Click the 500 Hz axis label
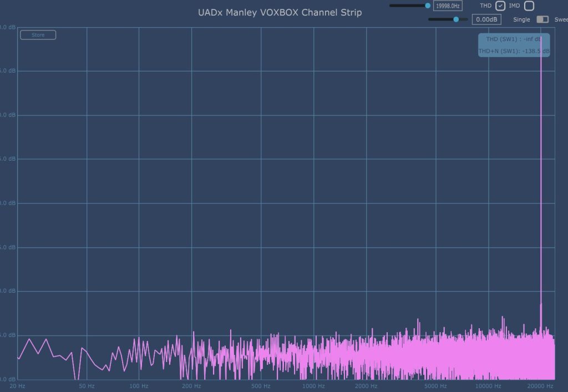This screenshot has height=392, width=568. click(261, 386)
